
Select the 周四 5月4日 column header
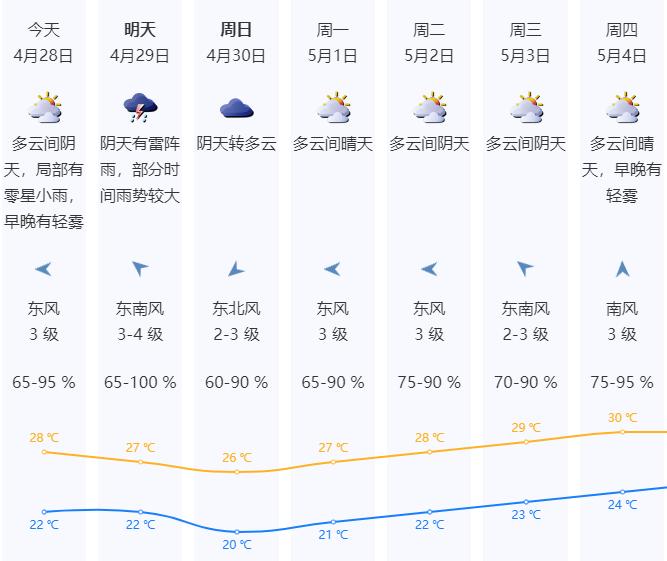622,43
